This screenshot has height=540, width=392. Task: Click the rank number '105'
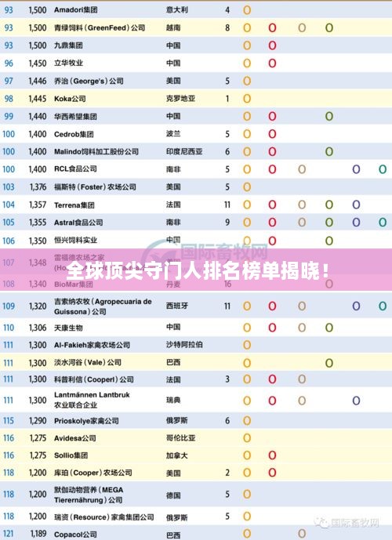point(9,223)
